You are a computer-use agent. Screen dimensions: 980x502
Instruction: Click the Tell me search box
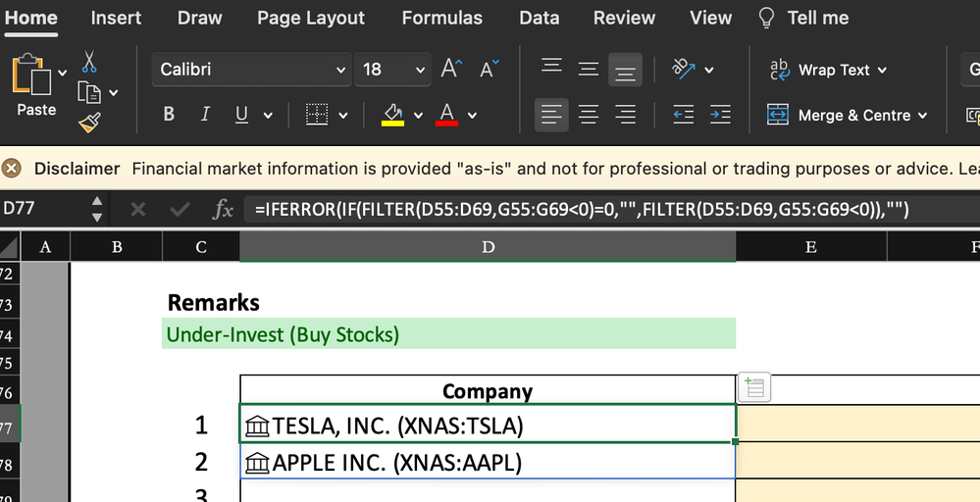click(803, 18)
